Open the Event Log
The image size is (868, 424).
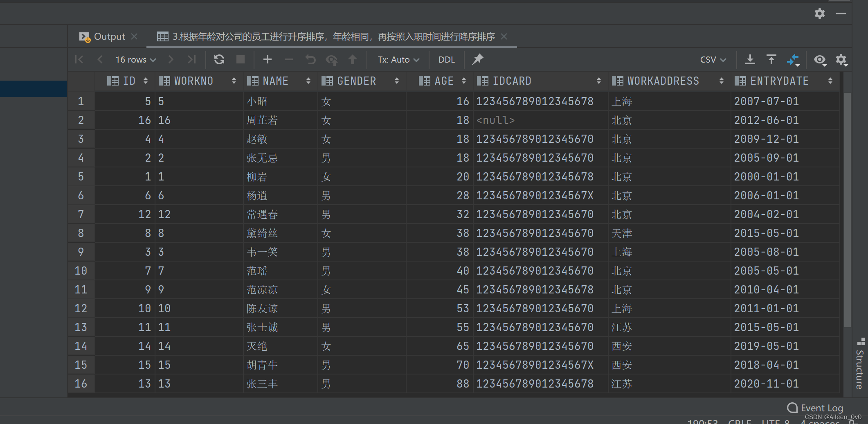pyautogui.click(x=815, y=408)
